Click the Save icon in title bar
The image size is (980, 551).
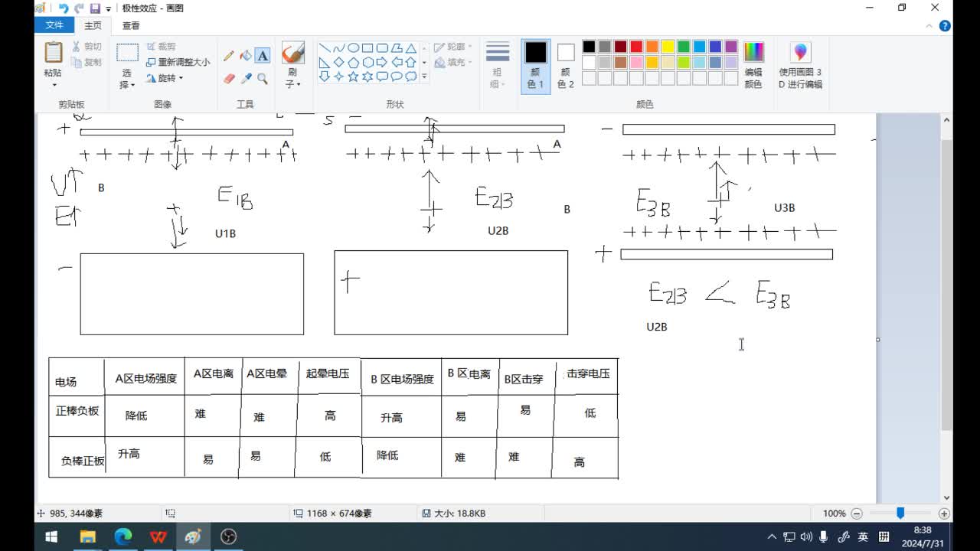click(95, 8)
